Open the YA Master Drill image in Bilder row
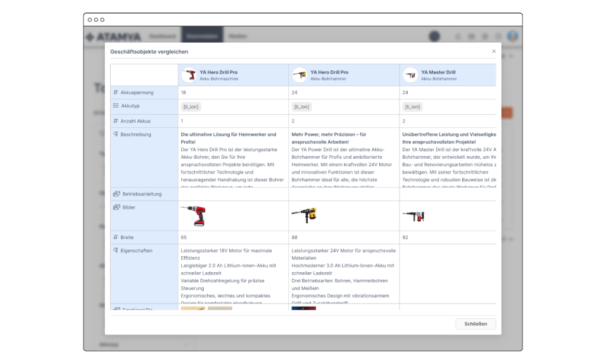The image size is (606, 364). coord(414,216)
